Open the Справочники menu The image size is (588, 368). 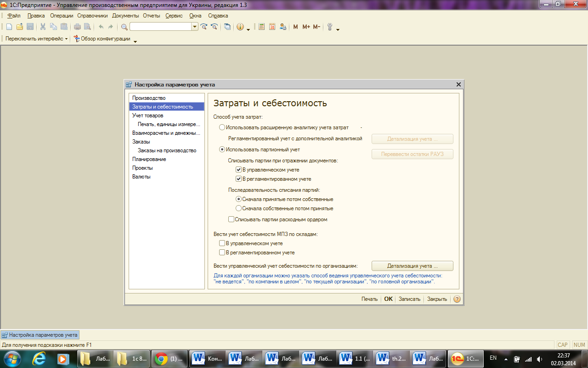(x=92, y=16)
